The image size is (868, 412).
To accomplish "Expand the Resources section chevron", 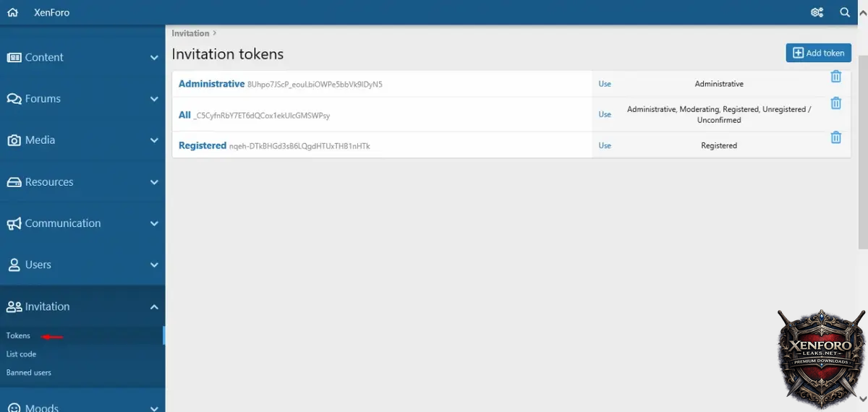I will (154, 182).
